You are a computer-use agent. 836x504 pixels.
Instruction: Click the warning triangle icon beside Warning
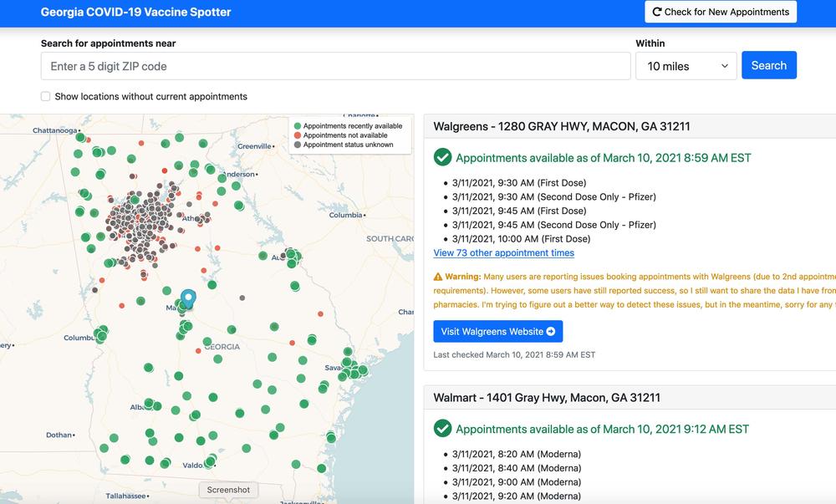(x=438, y=277)
